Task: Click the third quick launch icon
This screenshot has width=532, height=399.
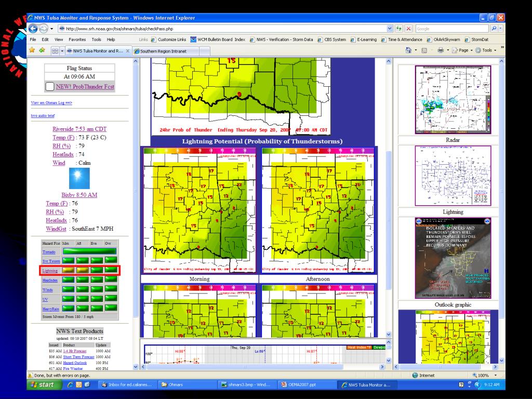Action: [87, 385]
